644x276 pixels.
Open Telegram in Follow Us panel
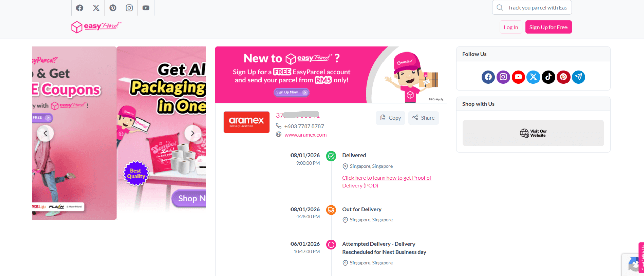[578, 77]
